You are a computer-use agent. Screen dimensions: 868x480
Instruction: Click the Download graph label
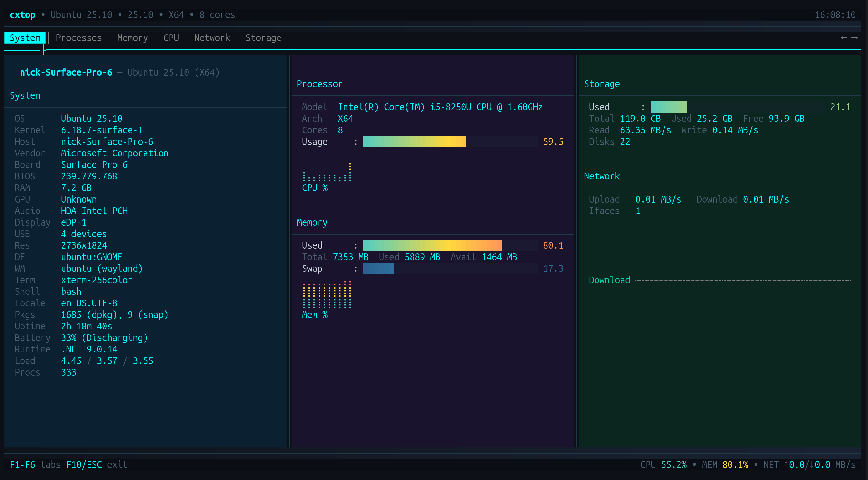pos(609,280)
